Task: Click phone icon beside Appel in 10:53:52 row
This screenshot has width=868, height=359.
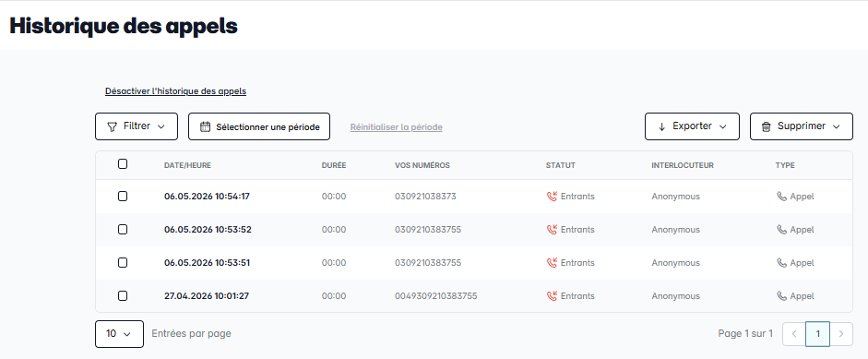Action: (x=781, y=230)
